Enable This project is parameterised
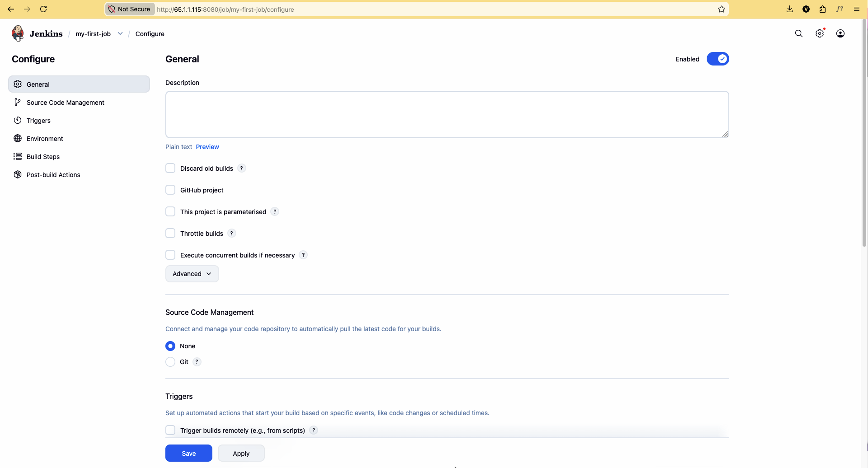The image size is (868, 468). (x=170, y=211)
